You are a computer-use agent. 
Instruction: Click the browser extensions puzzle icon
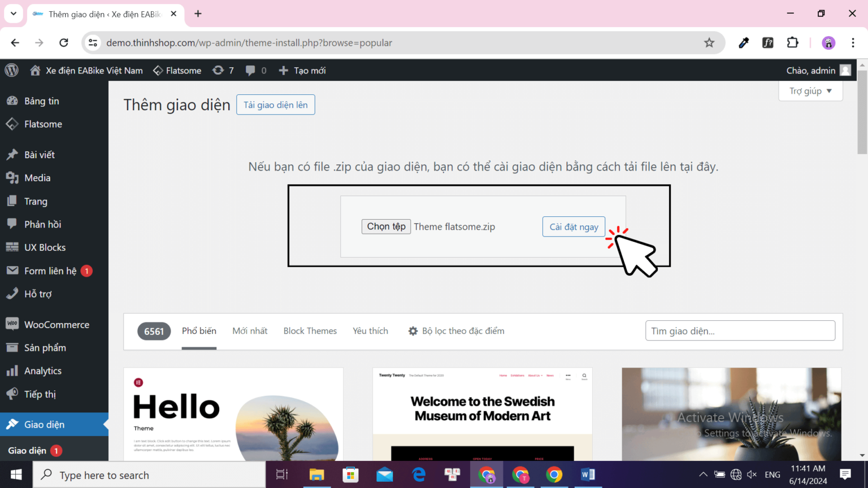[792, 42]
